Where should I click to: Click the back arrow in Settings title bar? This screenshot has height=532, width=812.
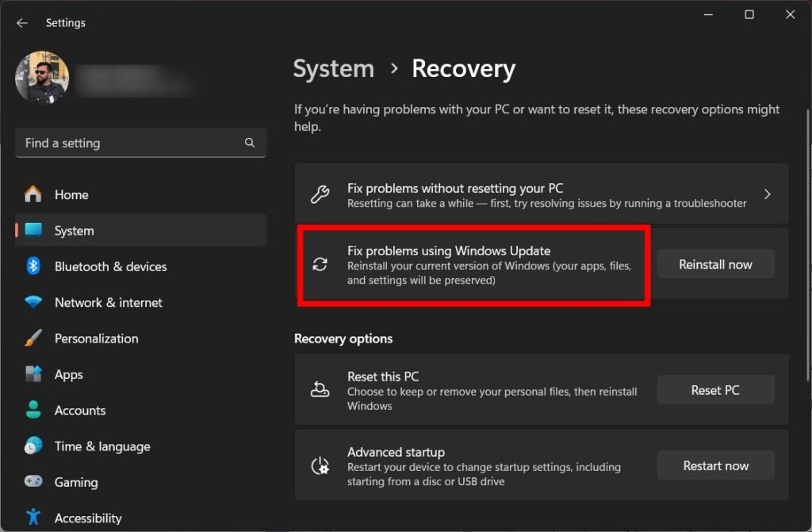pyautogui.click(x=21, y=23)
